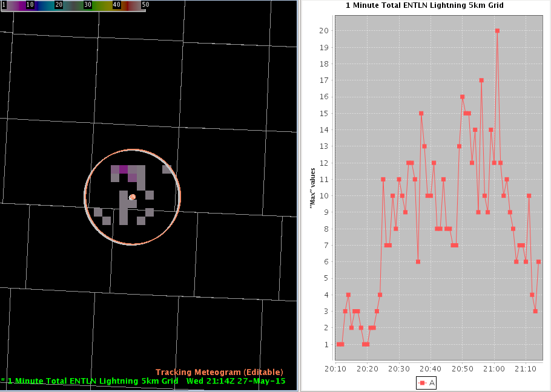Click the y-axis value 20 label
The image size is (551, 392).
pos(324,31)
